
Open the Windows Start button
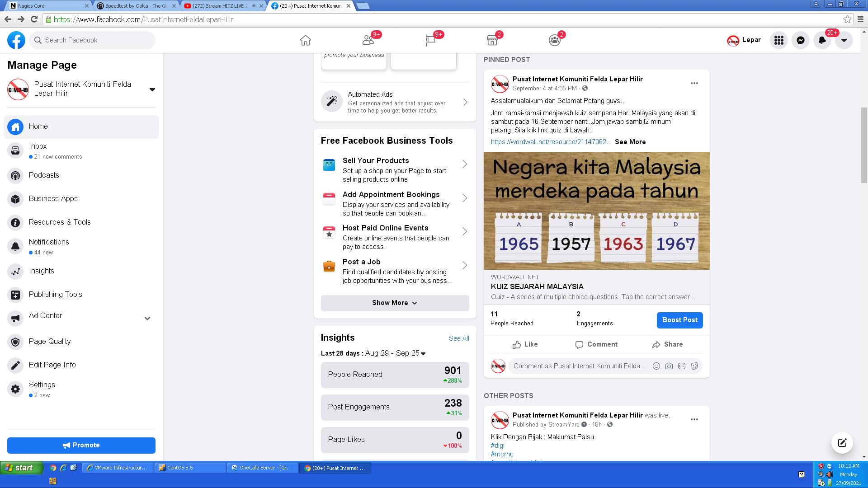[x=21, y=468]
